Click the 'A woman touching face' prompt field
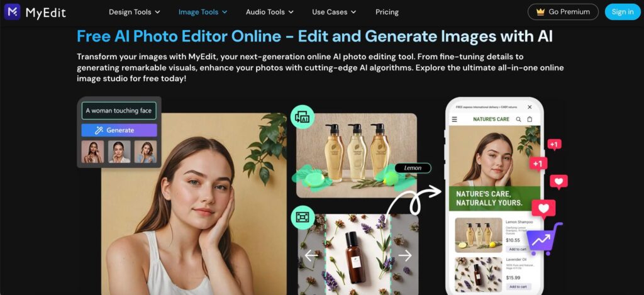 (119, 111)
